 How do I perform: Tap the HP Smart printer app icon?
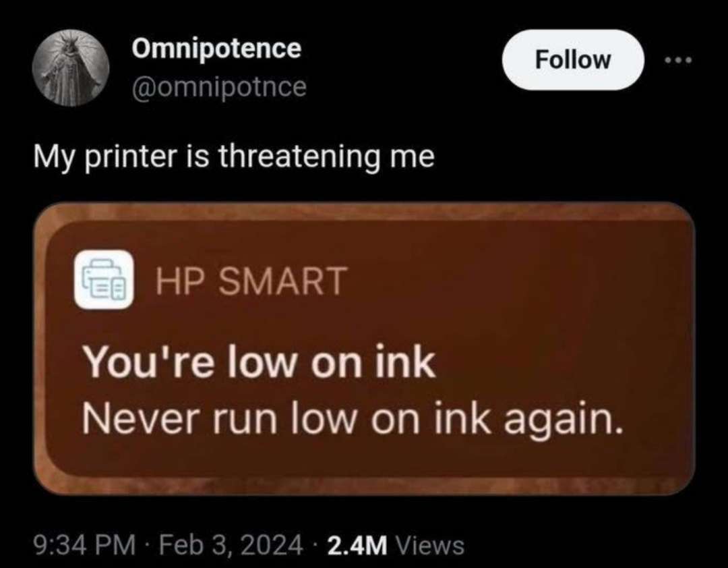tap(104, 280)
